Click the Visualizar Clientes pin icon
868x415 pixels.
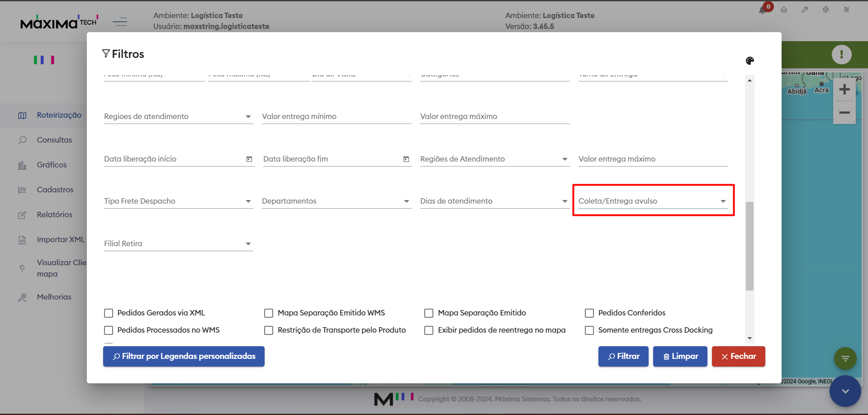[22, 268]
